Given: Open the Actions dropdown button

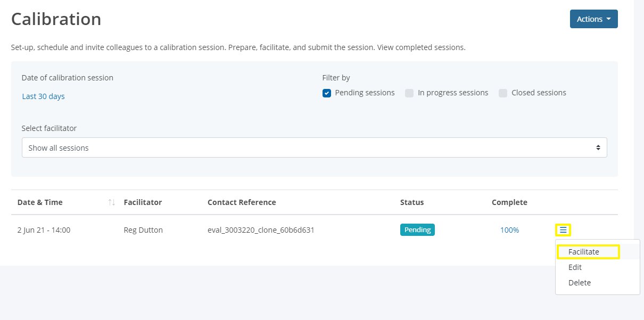Looking at the screenshot, I should pyautogui.click(x=593, y=19).
